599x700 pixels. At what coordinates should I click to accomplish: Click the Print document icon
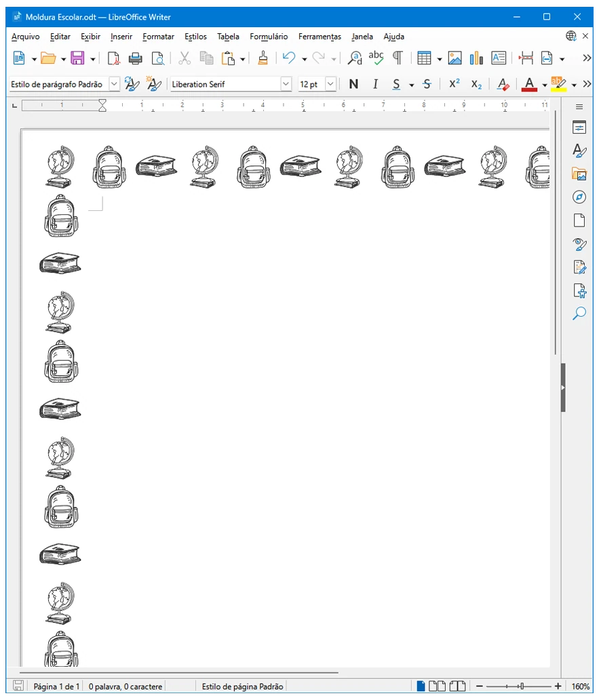coord(136,58)
